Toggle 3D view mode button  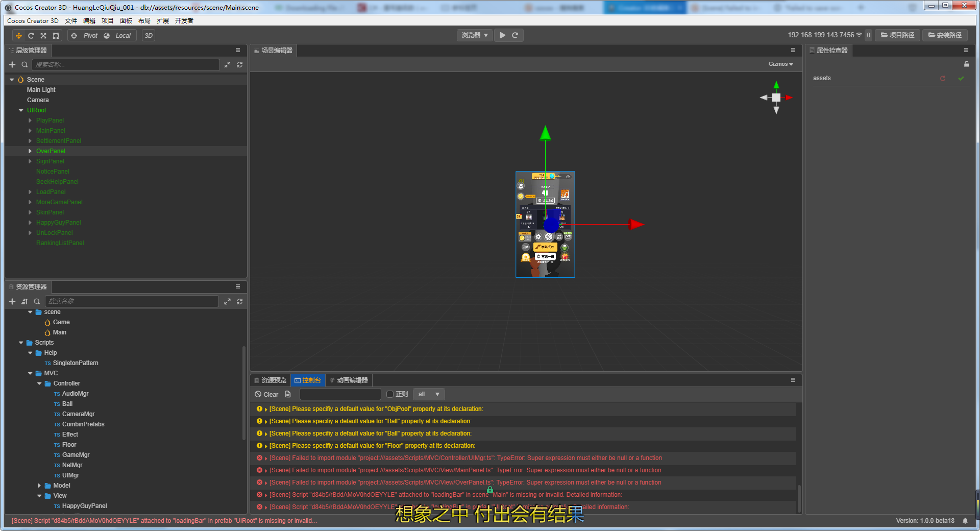pyautogui.click(x=149, y=36)
